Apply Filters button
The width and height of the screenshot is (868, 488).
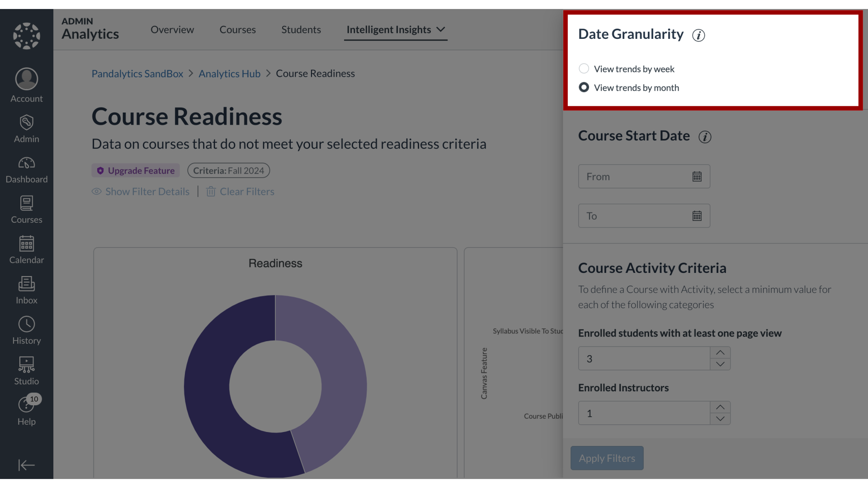click(607, 458)
